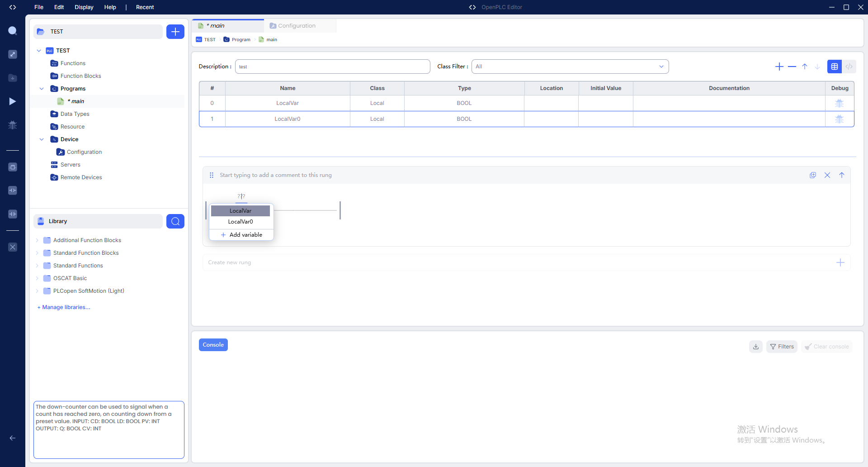Open the debugger bug icon in the left sidebar
The image size is (868, 467).
tap(13, 125)
